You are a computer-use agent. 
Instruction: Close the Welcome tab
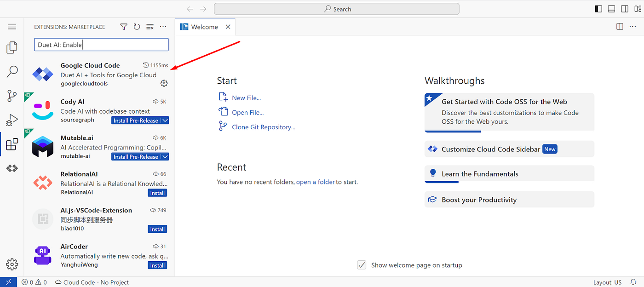click(x=228, y=27)
